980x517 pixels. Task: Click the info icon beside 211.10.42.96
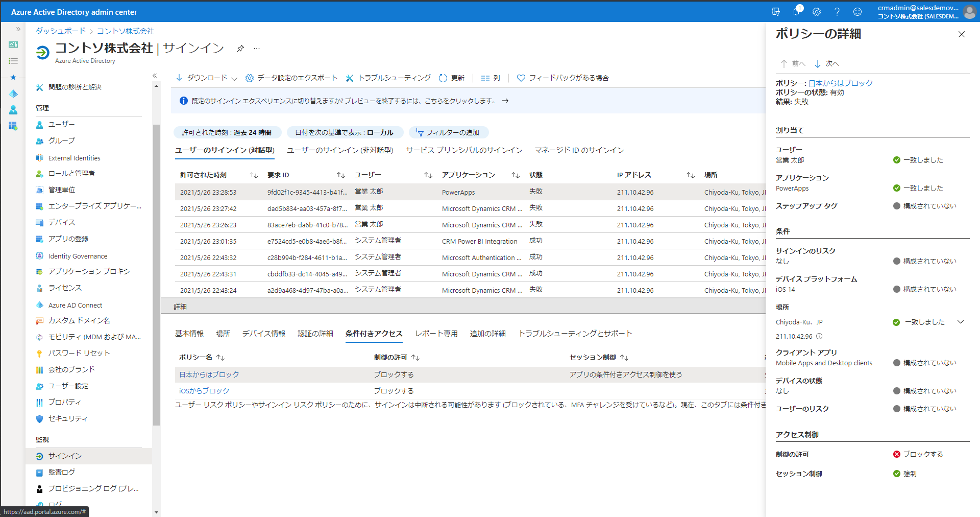point(819,336)
